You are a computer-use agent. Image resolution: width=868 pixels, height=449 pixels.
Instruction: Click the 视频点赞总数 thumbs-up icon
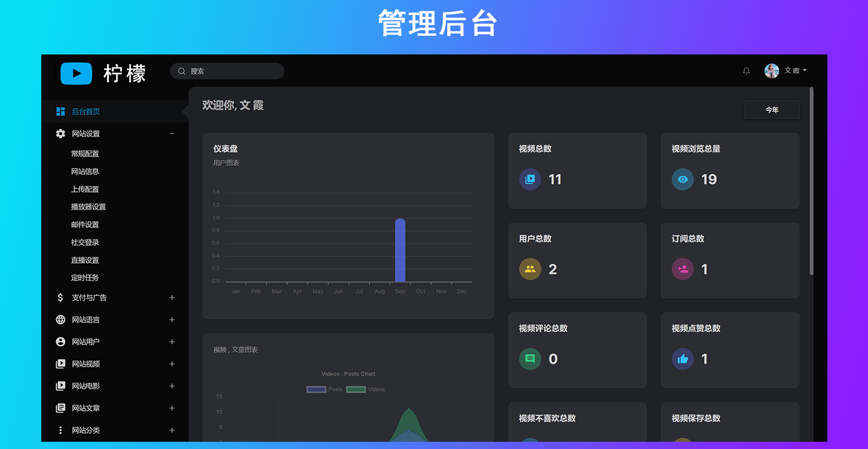point(683,359)
